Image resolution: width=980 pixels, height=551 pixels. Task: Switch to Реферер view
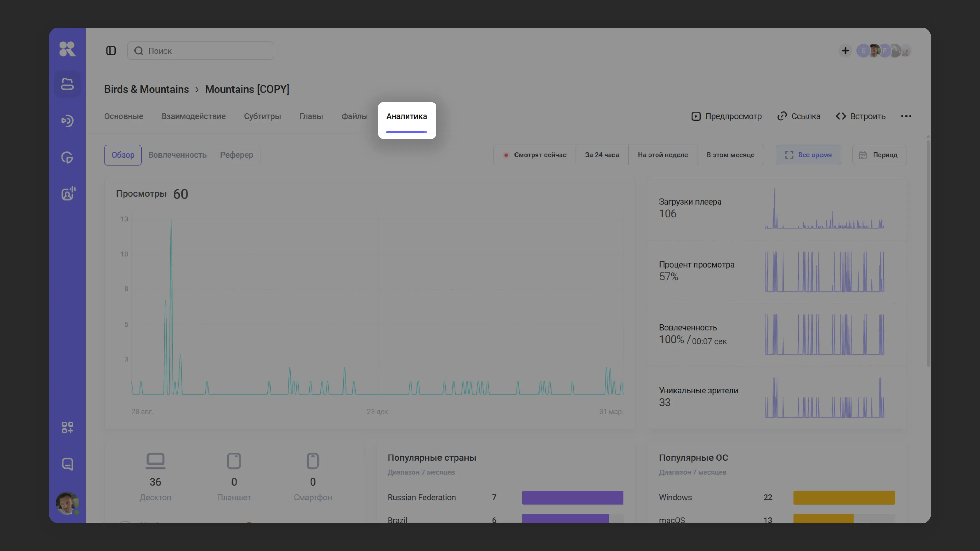pyautogui.click(x=236, y=155)
